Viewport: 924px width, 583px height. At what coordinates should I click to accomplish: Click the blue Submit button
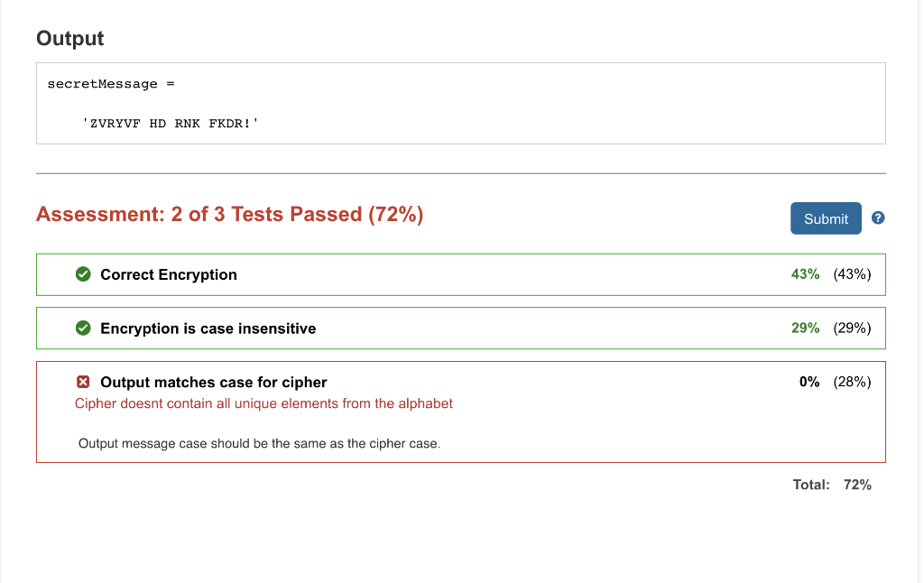pos(825,218)
